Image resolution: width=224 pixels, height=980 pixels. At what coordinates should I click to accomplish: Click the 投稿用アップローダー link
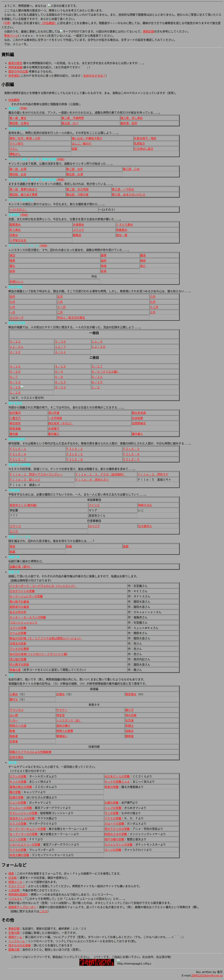(x=22, y=907)
